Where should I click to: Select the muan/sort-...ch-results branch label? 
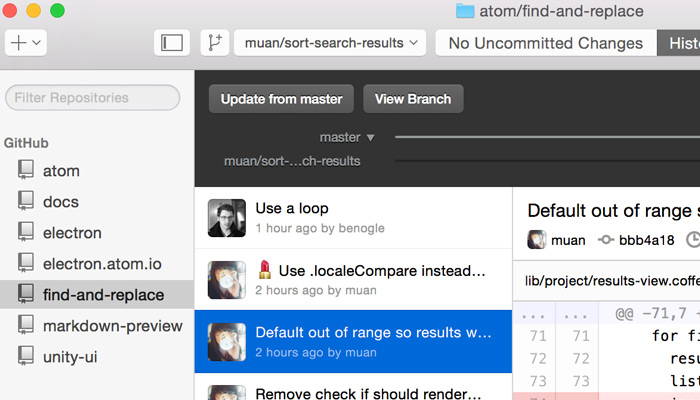coord(292,161)
